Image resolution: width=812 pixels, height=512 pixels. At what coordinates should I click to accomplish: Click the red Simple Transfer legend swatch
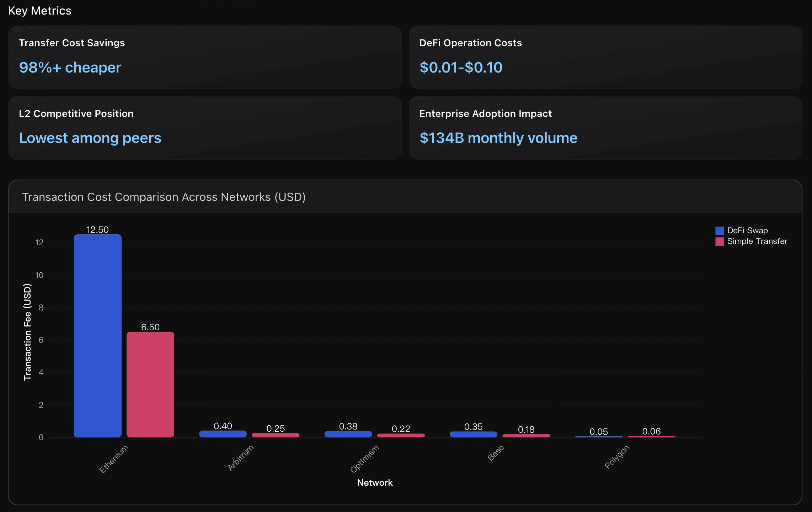[719, 241]
